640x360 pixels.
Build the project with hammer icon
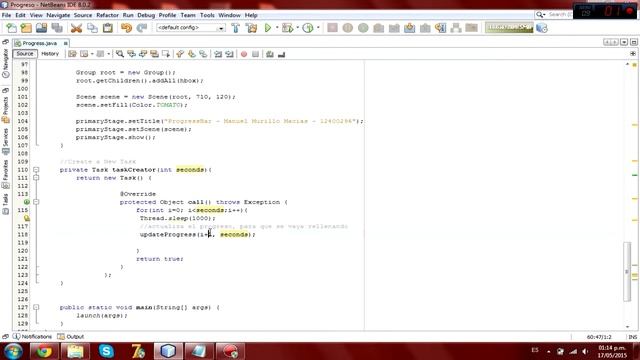coord(236,28)
